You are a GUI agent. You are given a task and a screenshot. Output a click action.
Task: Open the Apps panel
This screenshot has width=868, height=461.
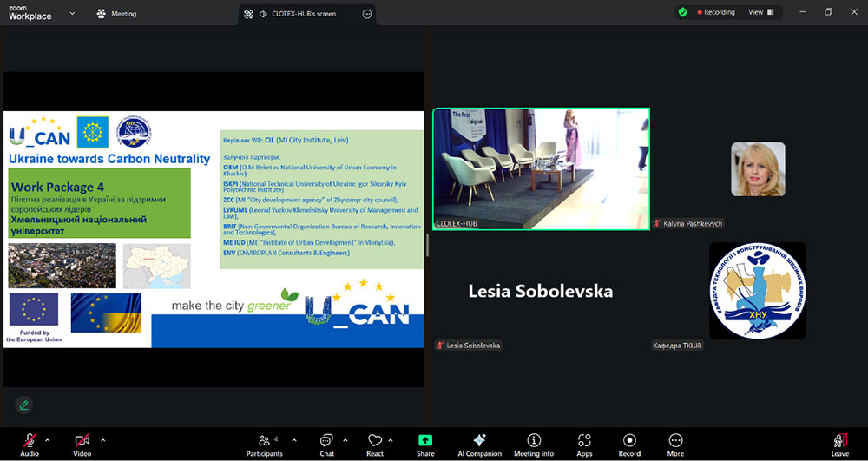pos(584,444)
